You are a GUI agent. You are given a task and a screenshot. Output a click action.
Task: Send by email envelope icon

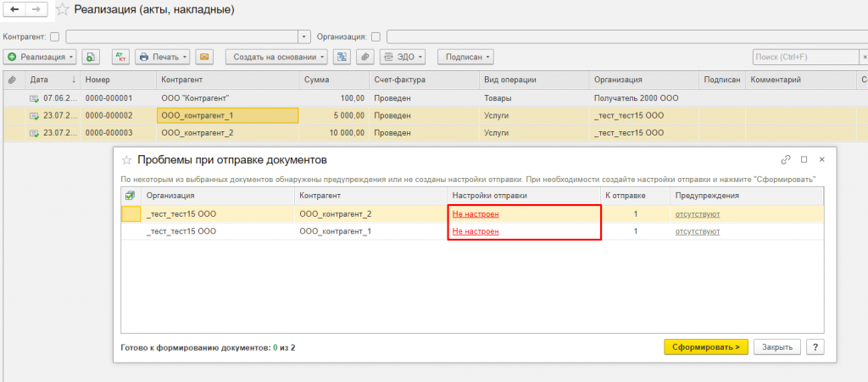pyautogui.click(x=204, y=57)
